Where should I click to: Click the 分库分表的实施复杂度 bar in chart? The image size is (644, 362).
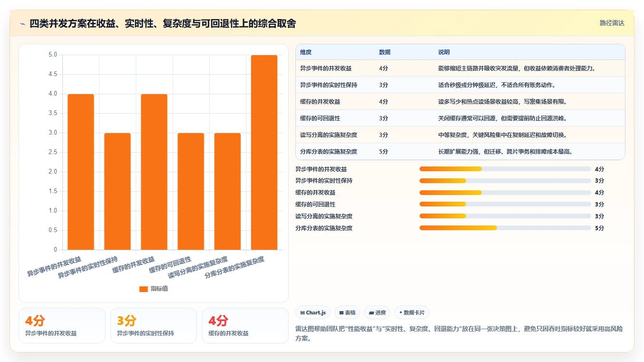(264, 152)
